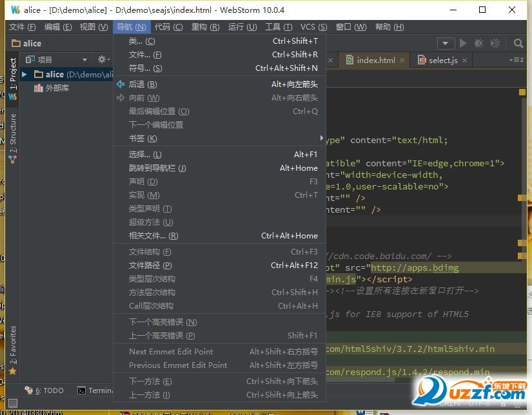Open the Terminal tool window
Viewport: 532px width, 415px height.
(95, 391)
